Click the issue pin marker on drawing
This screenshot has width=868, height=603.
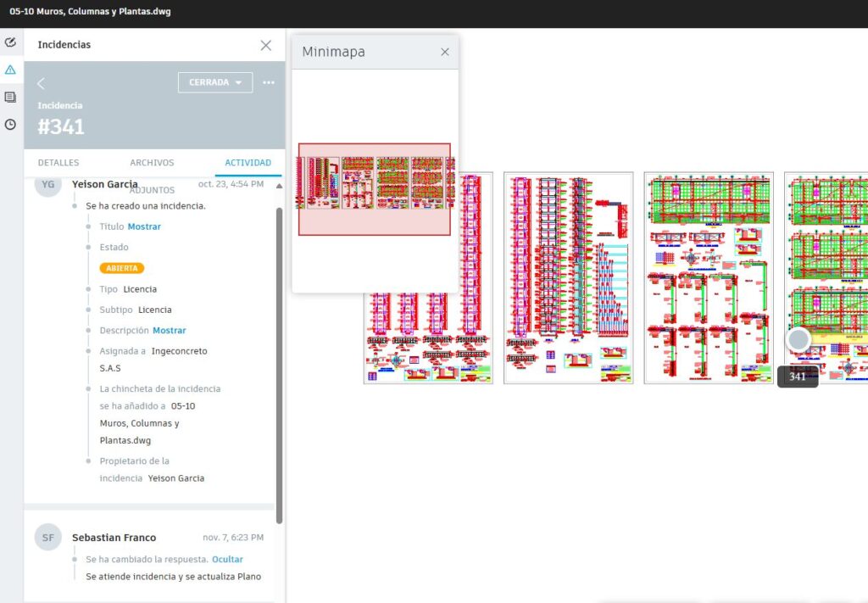[x=798, y=340]
